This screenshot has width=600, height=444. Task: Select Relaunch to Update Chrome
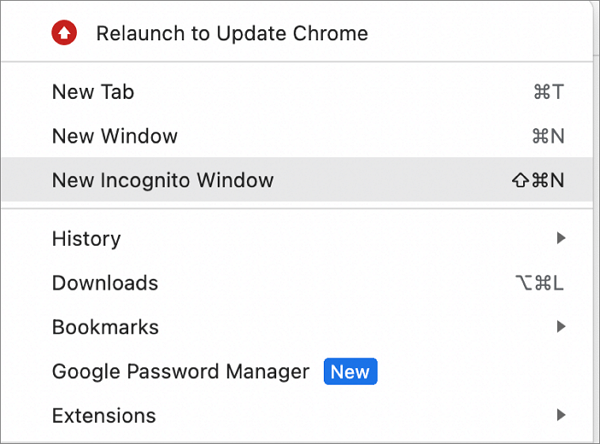[x=232, y=34]
